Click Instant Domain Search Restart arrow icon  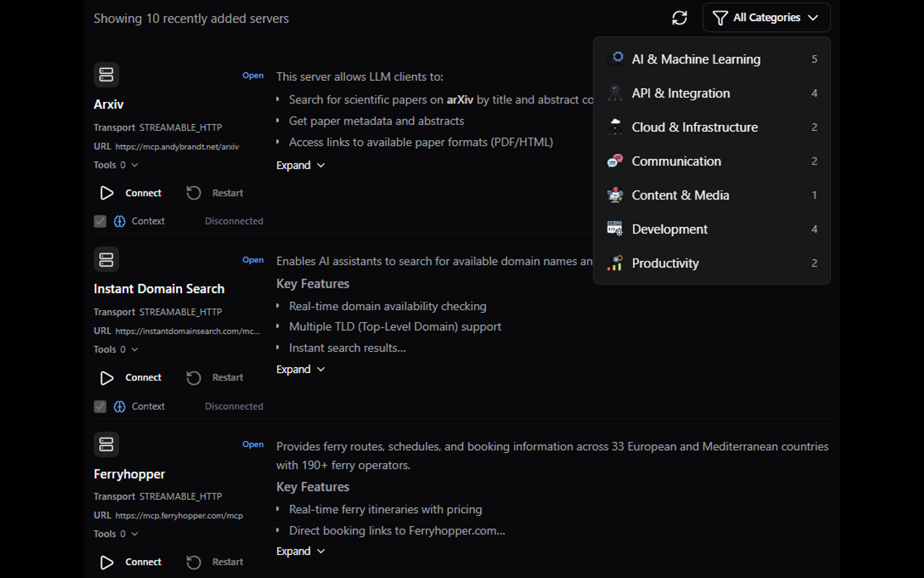click(193, 377)
